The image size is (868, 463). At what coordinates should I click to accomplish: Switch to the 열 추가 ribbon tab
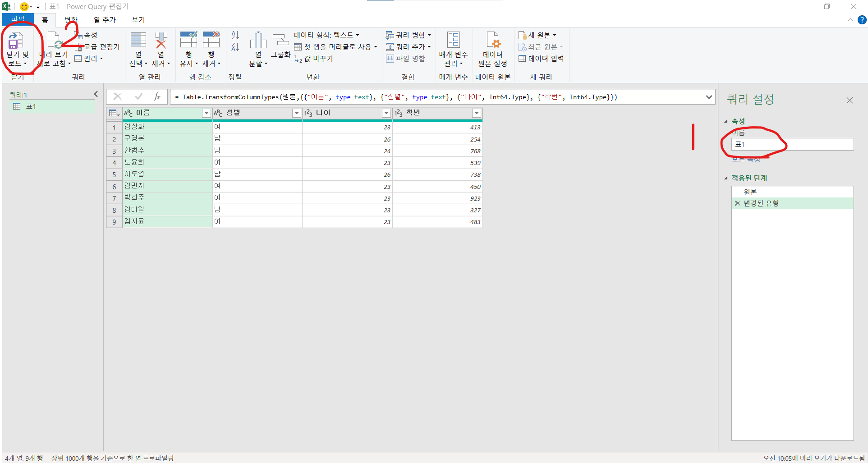pos(105,20)
